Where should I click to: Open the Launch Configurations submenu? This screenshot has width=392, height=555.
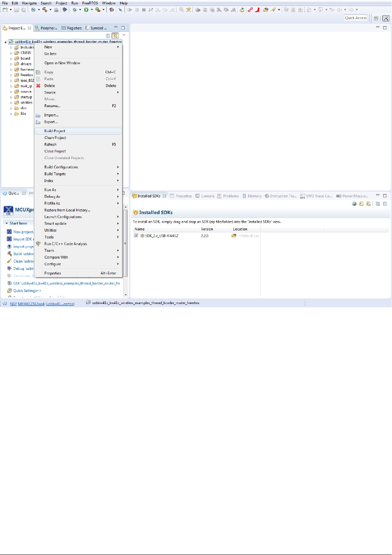point(78,217)
